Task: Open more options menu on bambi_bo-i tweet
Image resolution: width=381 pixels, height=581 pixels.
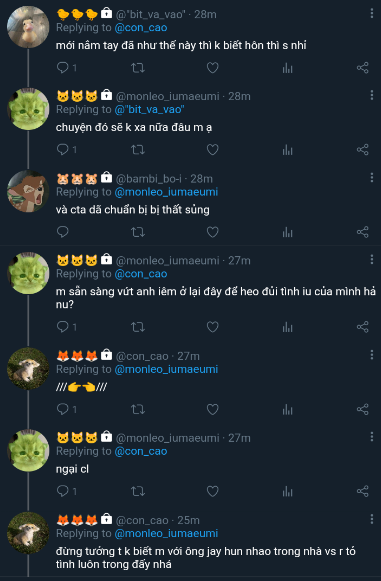Action: coord(371,178)
